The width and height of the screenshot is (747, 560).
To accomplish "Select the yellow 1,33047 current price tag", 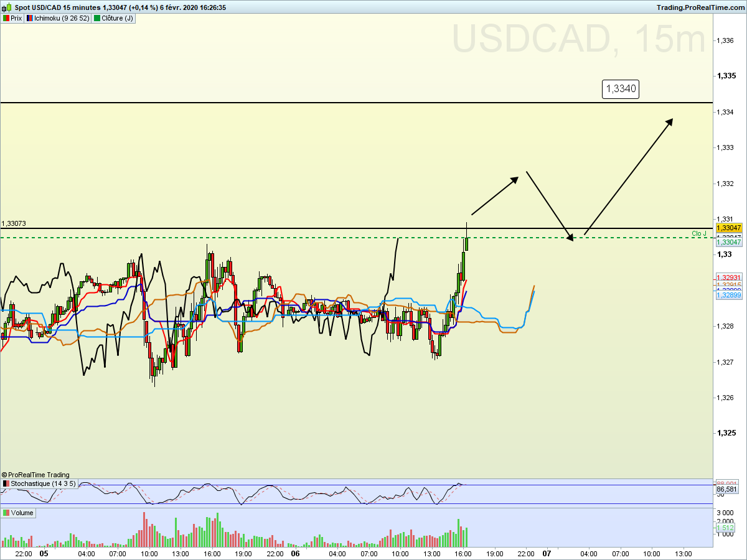I will tap(728, 228).
